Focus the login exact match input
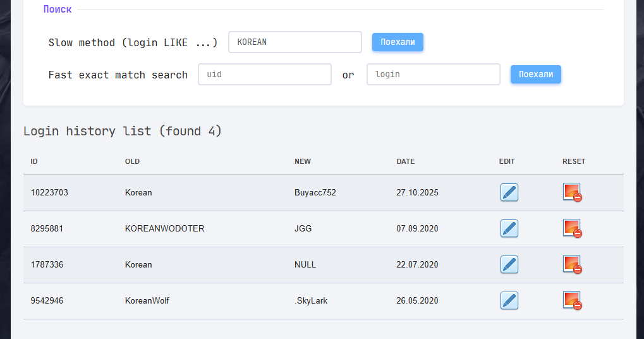 click(x=433, y=74)
